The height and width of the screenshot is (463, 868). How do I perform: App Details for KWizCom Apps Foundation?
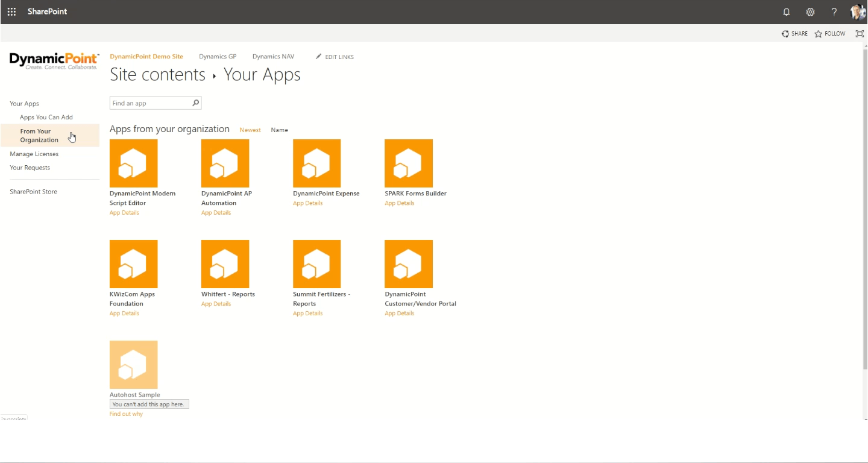click(x=124, y=313)
